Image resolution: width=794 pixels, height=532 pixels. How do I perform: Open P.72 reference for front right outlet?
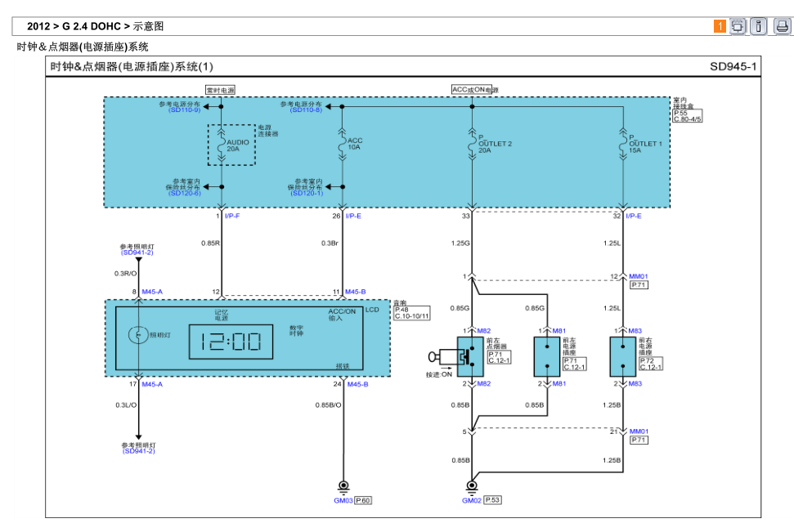(x=647, y=361)
